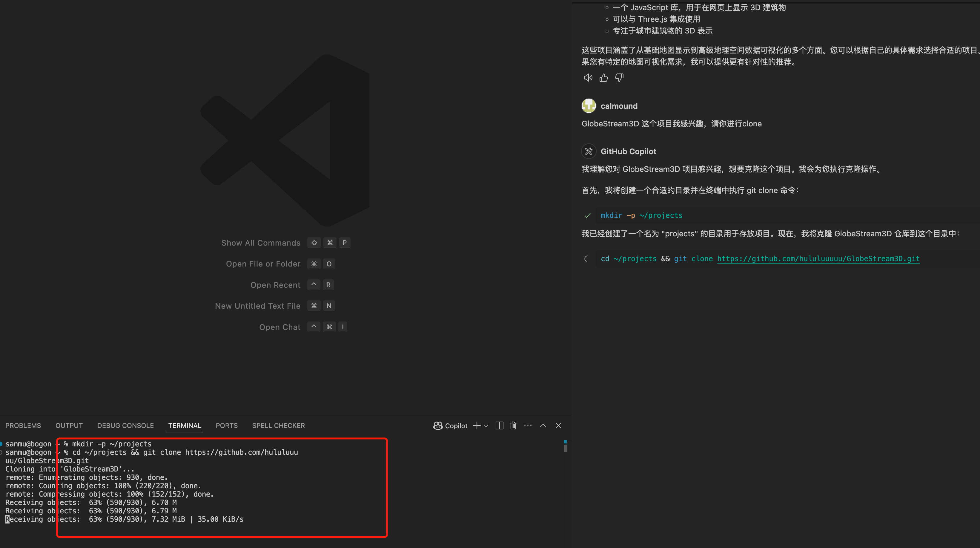Click the GitHub Copilot name label
This screenshot has height=548, width=980.
(628, 151)
